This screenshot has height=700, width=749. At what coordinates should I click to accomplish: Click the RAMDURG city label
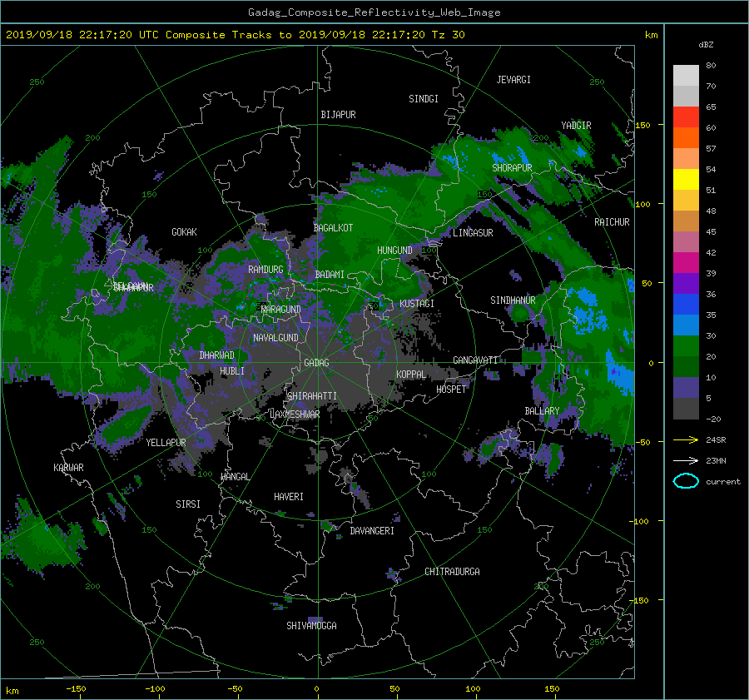[265, 270]
